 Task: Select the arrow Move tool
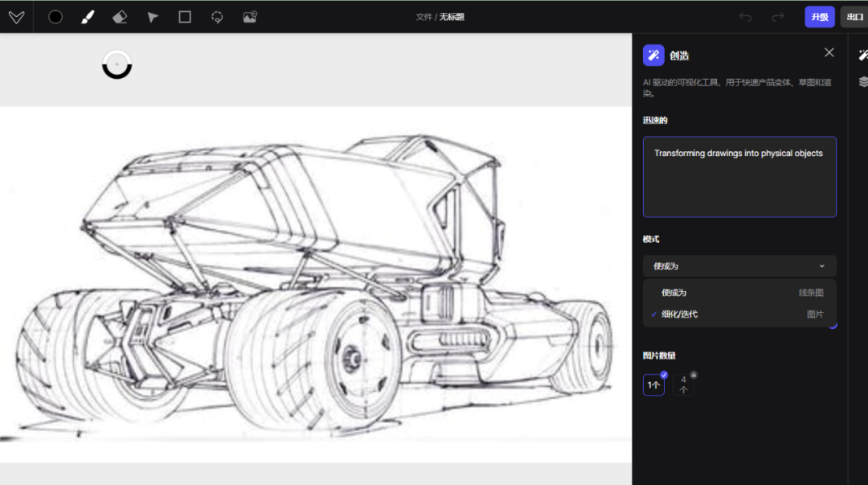point(152,17)
